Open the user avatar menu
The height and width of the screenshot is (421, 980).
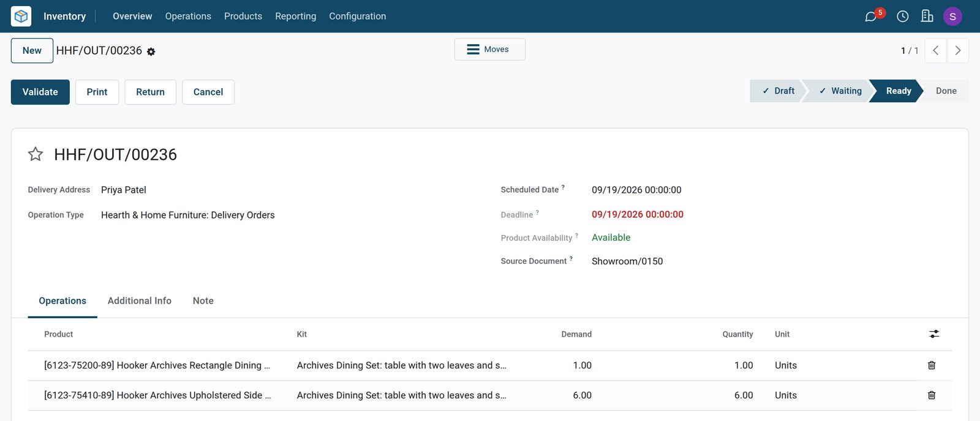952,17
